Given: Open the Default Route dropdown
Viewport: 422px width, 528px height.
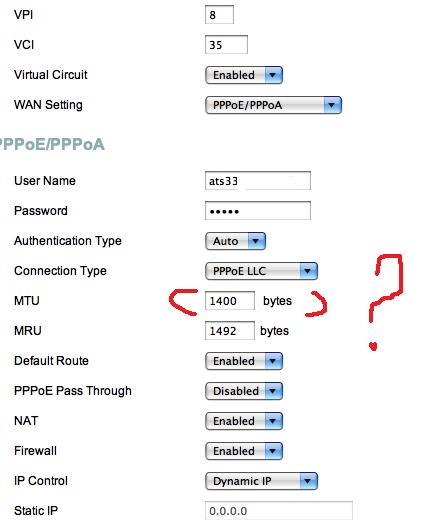Looking at the screenshot, I should tap(244, 361).
